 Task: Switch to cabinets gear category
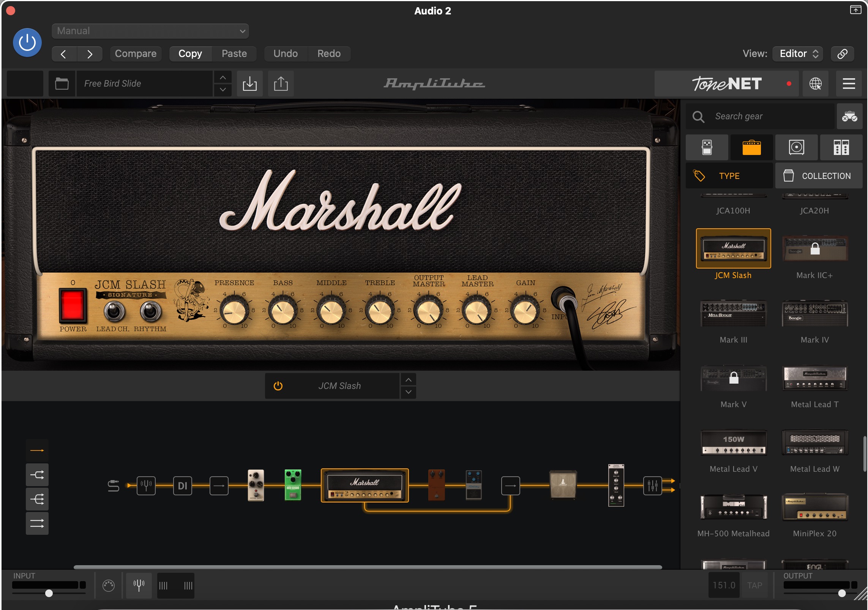click(797, 147)
